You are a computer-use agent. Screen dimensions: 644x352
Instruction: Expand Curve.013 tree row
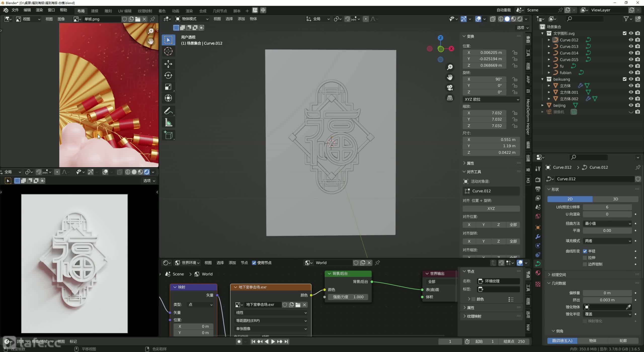pyautogui.click(x=549, y=46)
